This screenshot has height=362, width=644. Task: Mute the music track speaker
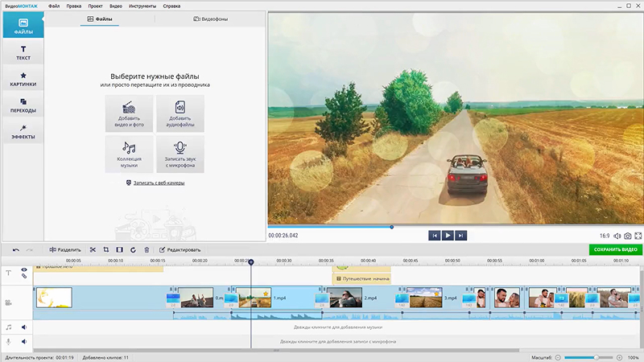coord(24,327)
